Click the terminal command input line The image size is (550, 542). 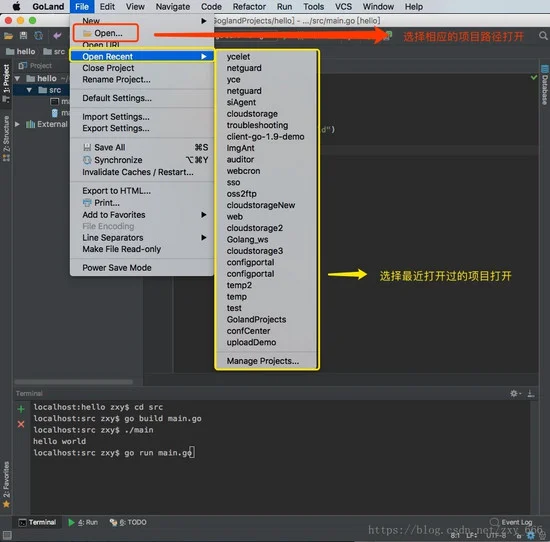tap(113, 453)
